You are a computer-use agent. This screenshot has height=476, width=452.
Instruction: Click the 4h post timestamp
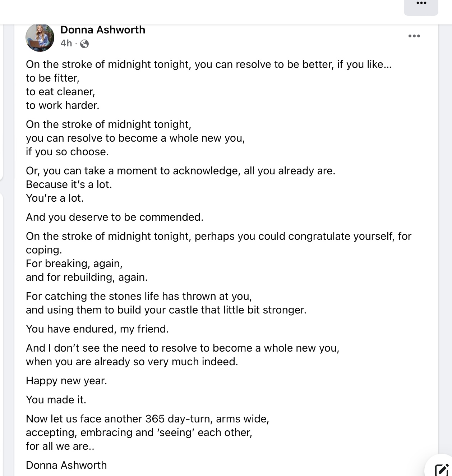point(66,44)
